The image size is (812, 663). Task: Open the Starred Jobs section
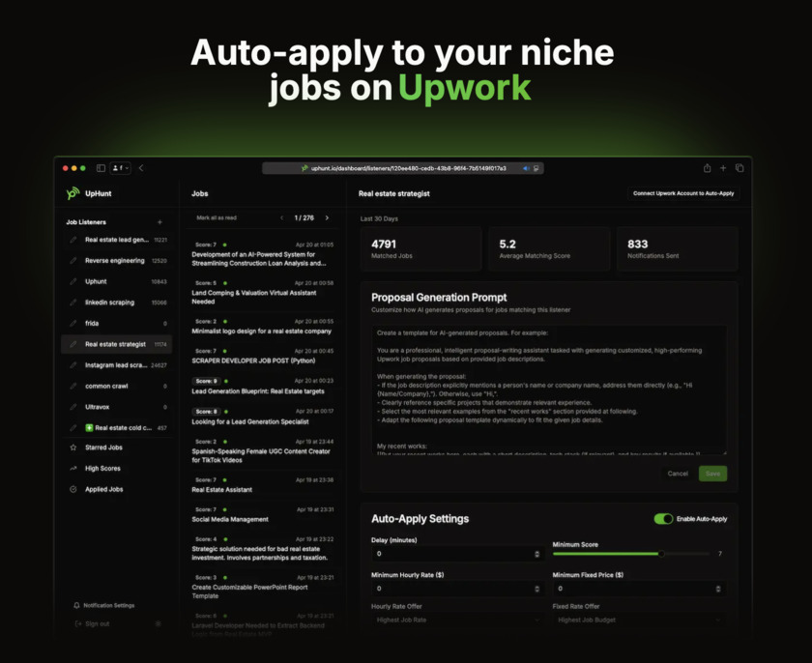[x=117, y=447]
